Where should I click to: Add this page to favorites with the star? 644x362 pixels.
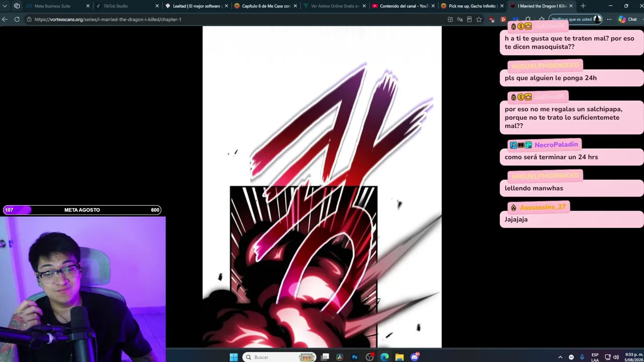pos(479,19)
